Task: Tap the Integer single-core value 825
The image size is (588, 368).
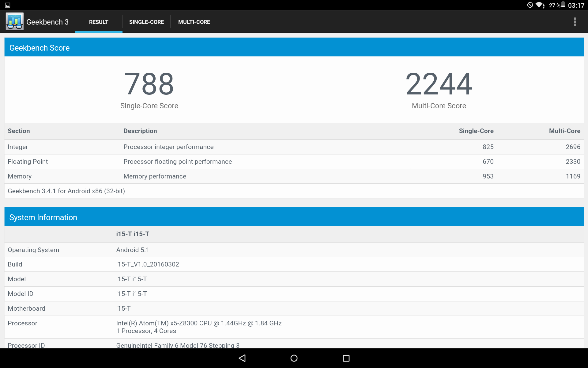Action: [488, 147]
